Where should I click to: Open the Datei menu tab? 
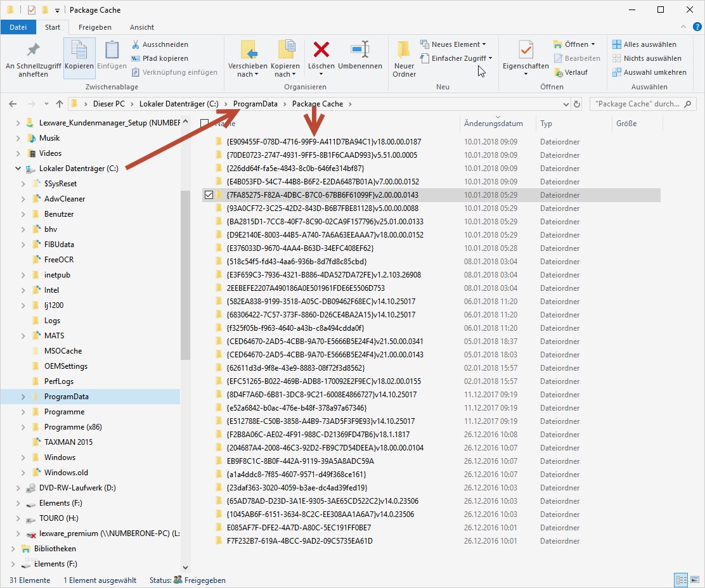tap(18, 27)
